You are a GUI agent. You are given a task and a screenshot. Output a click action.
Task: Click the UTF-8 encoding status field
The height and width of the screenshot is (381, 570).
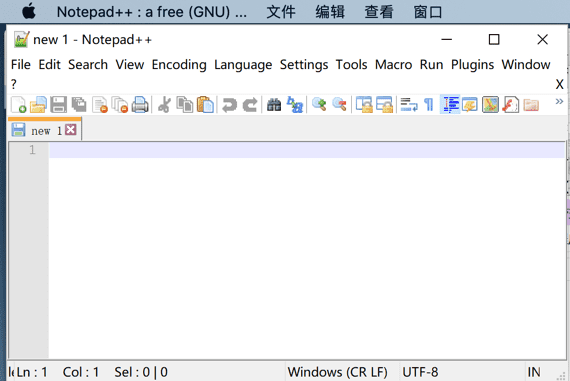[420, 372]
